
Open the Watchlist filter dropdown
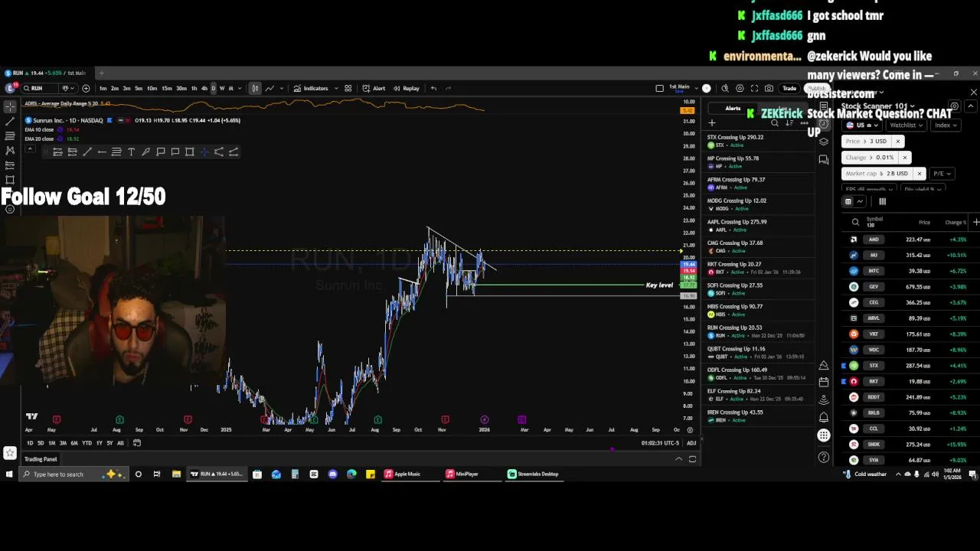tap(906, 125)
